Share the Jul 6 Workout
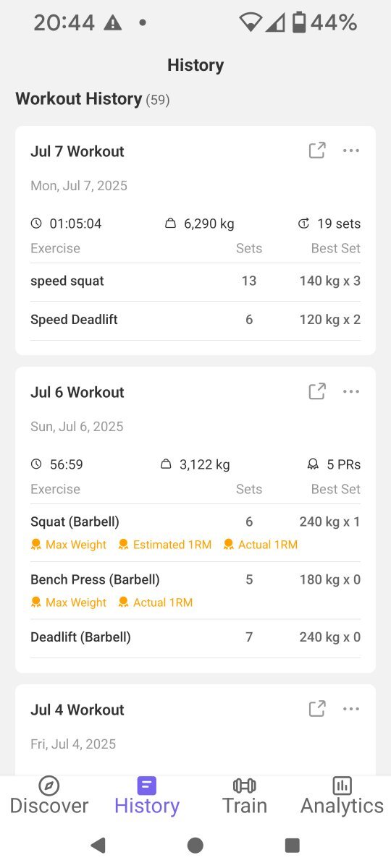391x868 pixels. tap(317, 391)
